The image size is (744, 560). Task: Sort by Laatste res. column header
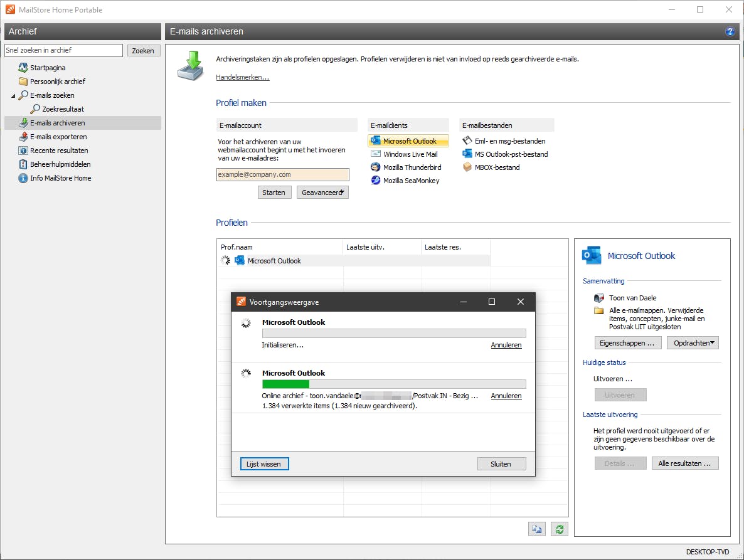pos(455,247)
